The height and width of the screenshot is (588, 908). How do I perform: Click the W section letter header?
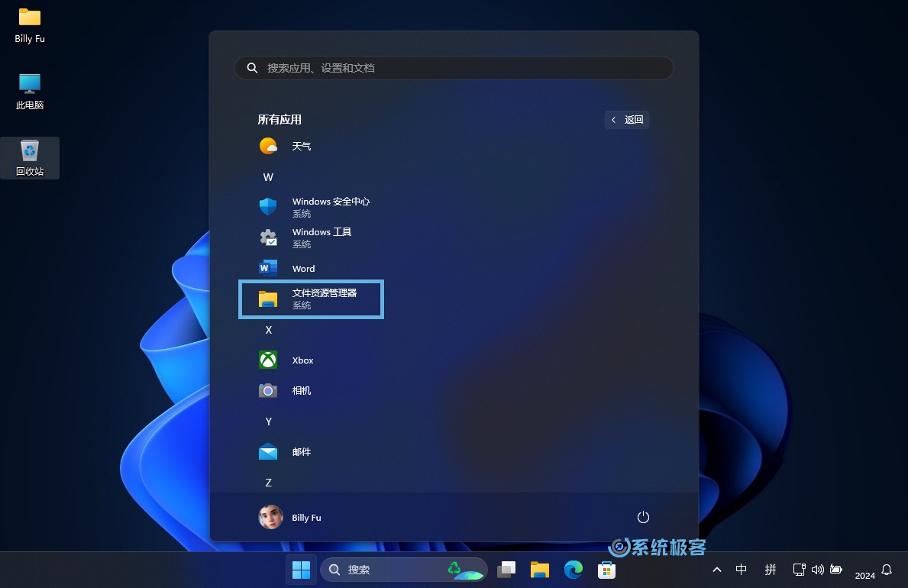(268, 177)
